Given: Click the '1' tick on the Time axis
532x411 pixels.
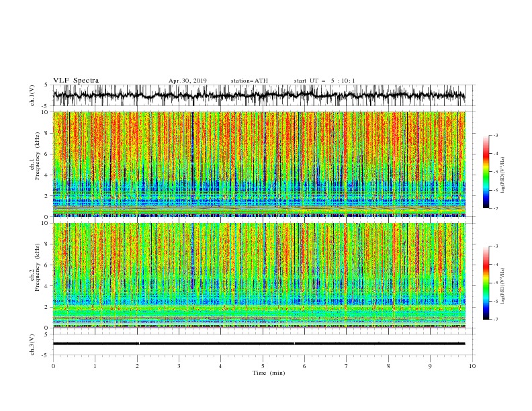Looking at the screenshot, I should [x=95, y=366].
